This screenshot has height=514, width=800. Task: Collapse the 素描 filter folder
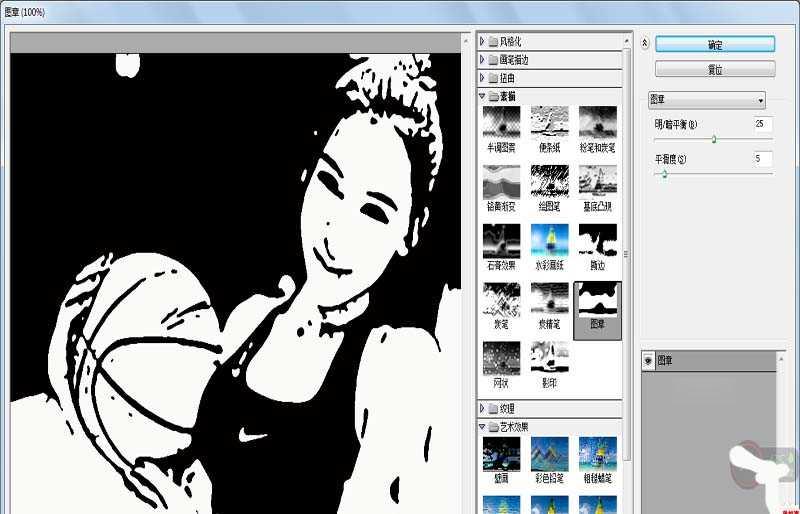tap(482, 96)
